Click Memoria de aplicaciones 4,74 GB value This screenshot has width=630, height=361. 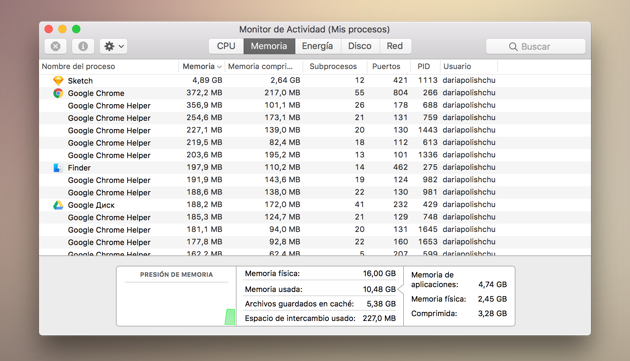492,285
